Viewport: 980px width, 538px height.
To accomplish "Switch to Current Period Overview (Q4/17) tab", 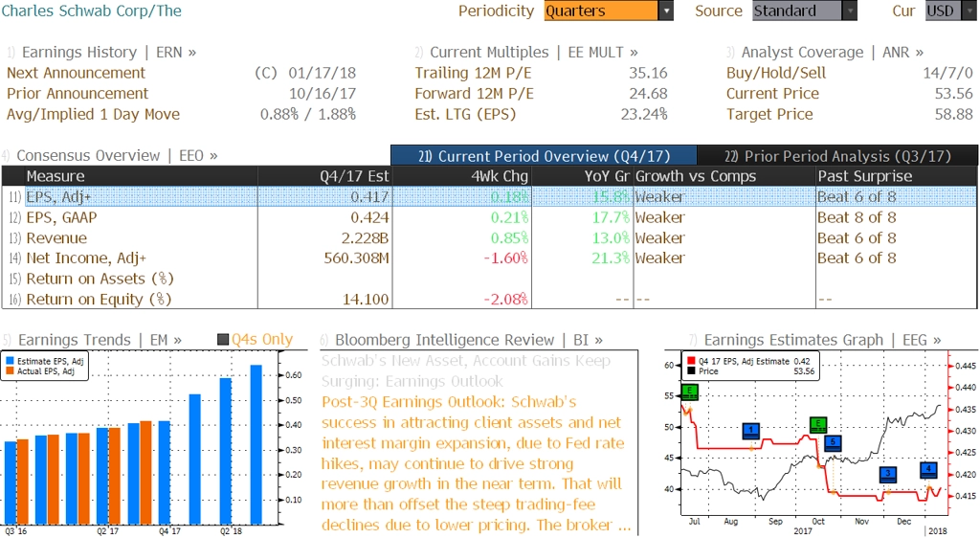I will [544, 156].
